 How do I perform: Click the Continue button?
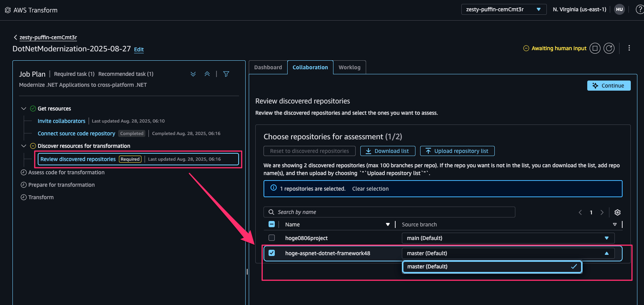[x=609, y=86]
